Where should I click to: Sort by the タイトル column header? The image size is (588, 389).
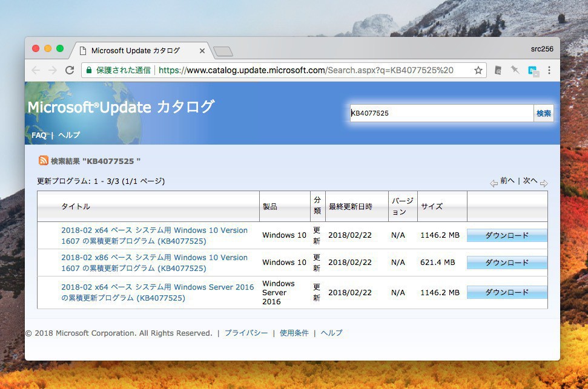[76, 206]
